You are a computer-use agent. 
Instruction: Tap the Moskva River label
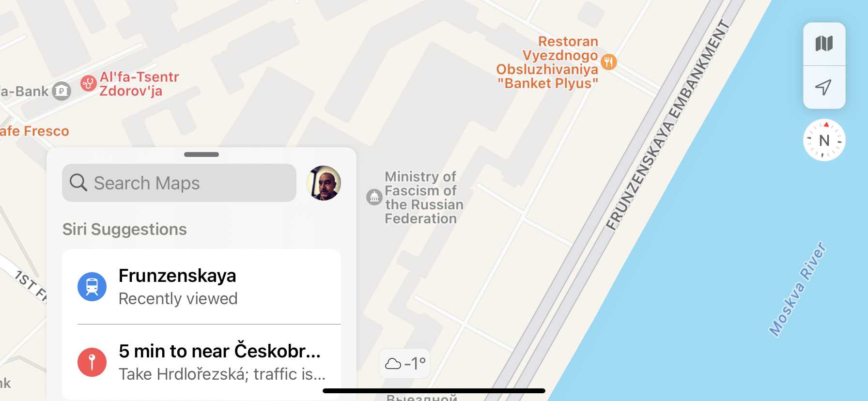click(797, 289)
